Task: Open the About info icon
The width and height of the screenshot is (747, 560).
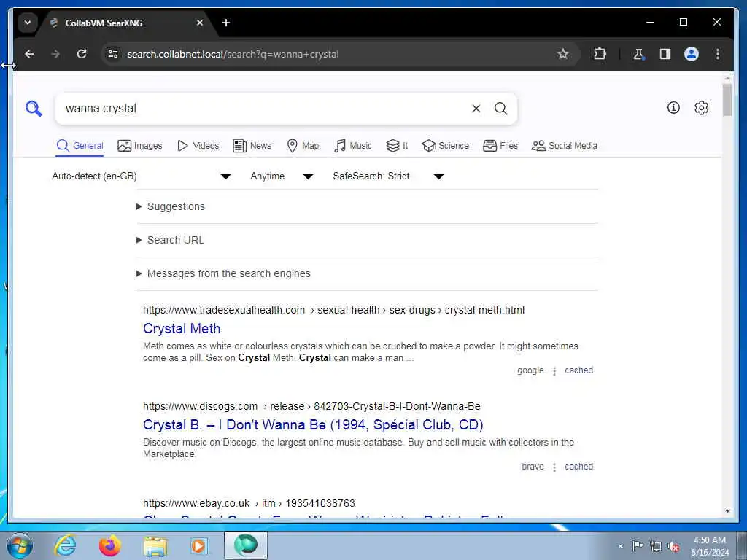Action: pos(673,108)
